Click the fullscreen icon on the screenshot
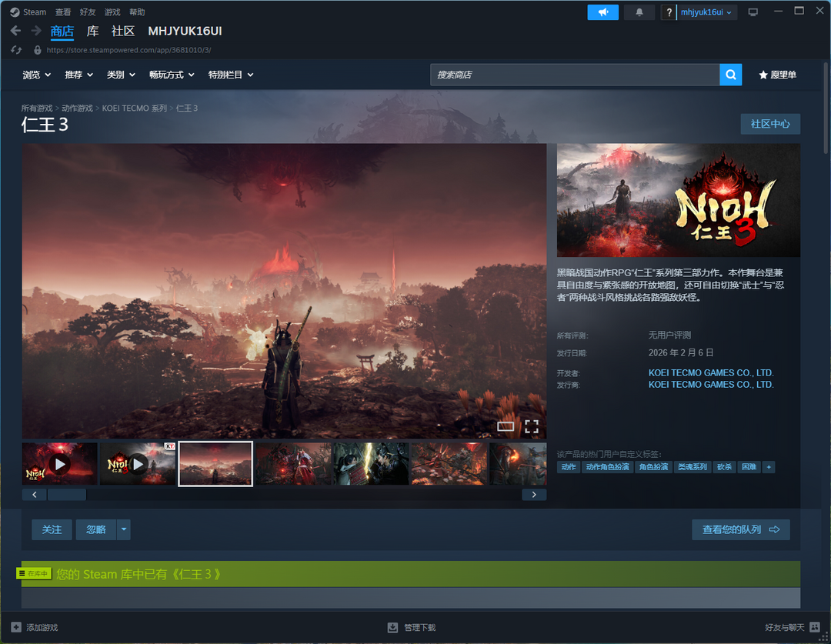This screenshot has width=831, height=644. coord(532,426)
